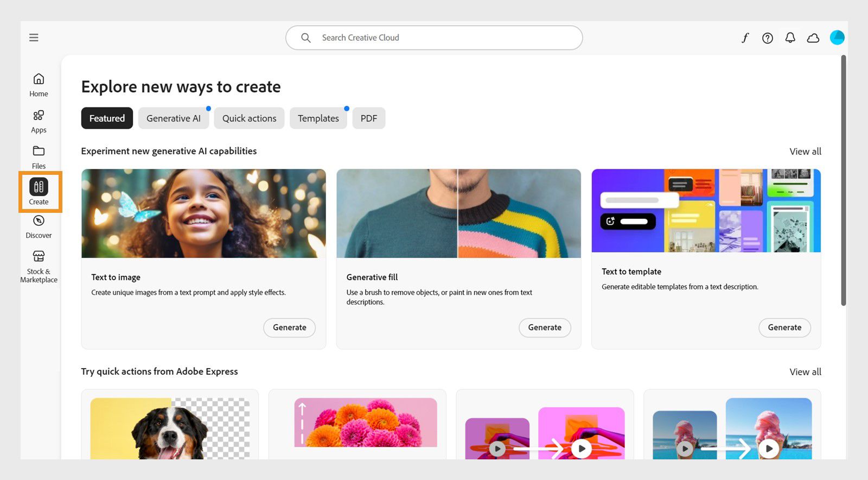This screenshot has height=480, width=868.
Task: Open the hamburger menu icon
Action: [34, 37]
